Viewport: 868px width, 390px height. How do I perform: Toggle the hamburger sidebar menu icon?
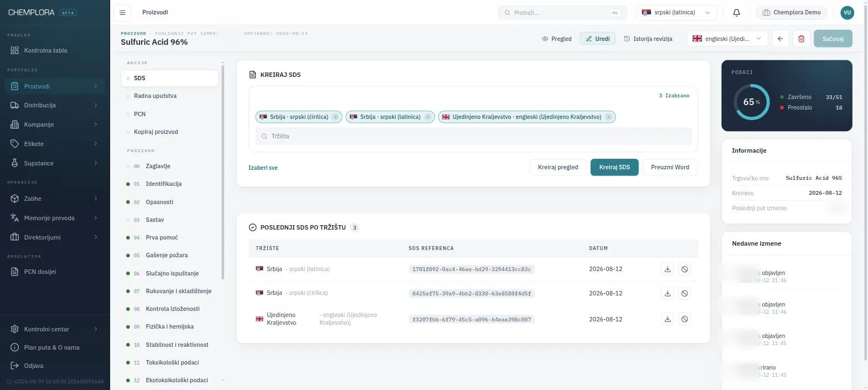click(x=122, y=13)
